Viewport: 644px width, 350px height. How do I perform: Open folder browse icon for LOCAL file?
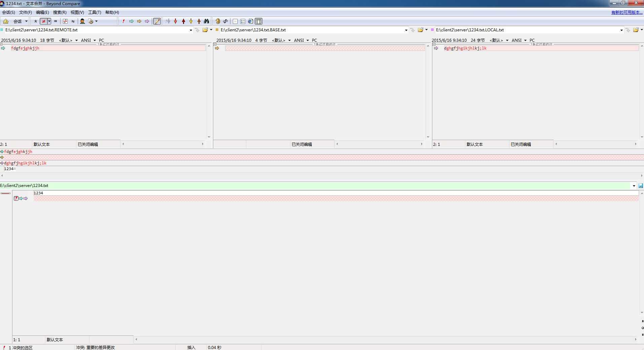[x=636, y=30]
